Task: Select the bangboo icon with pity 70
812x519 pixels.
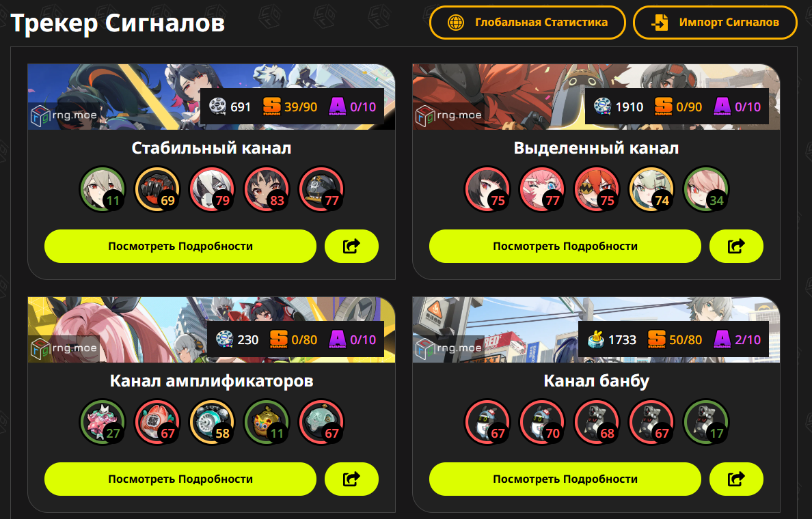Action: pyautogui.click(x=542, y=422)
